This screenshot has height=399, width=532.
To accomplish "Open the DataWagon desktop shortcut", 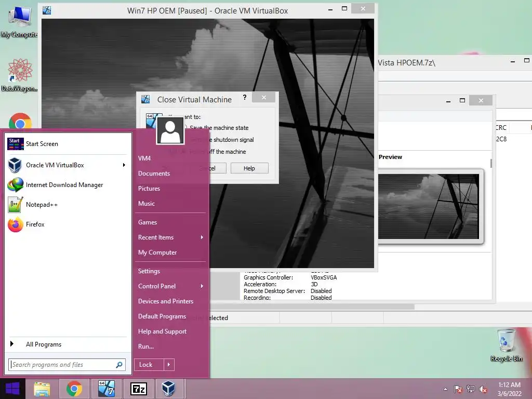I will 19,75.
